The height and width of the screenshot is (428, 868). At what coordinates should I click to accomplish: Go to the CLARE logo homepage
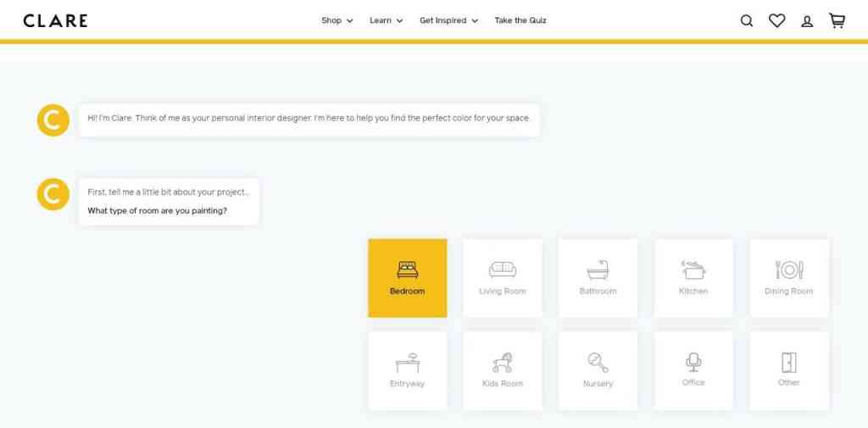pos(55,20)
